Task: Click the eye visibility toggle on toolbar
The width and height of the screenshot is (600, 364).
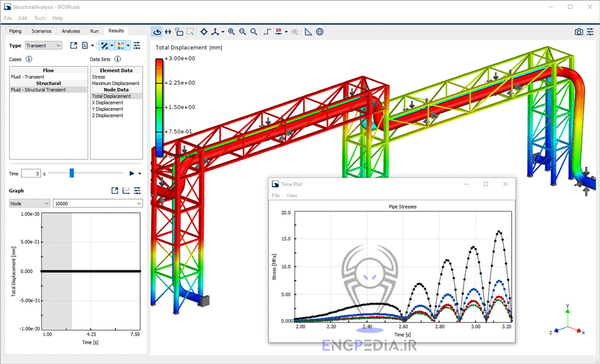Action: tap(295, 31)
